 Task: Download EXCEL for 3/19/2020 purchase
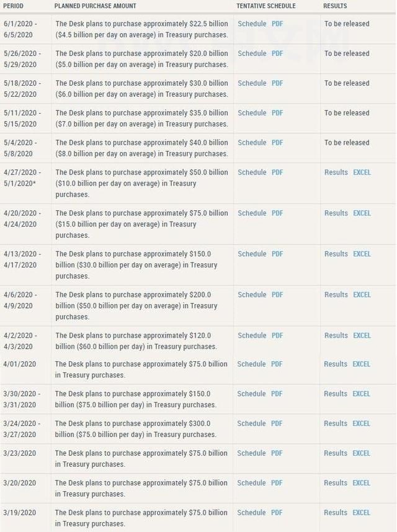361,513
